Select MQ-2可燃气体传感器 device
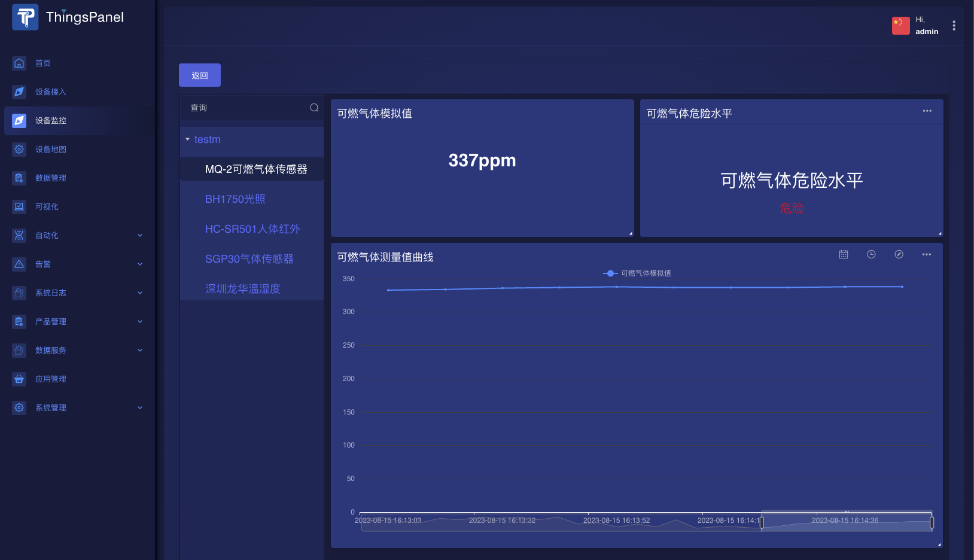 click(x=252, y=169)
